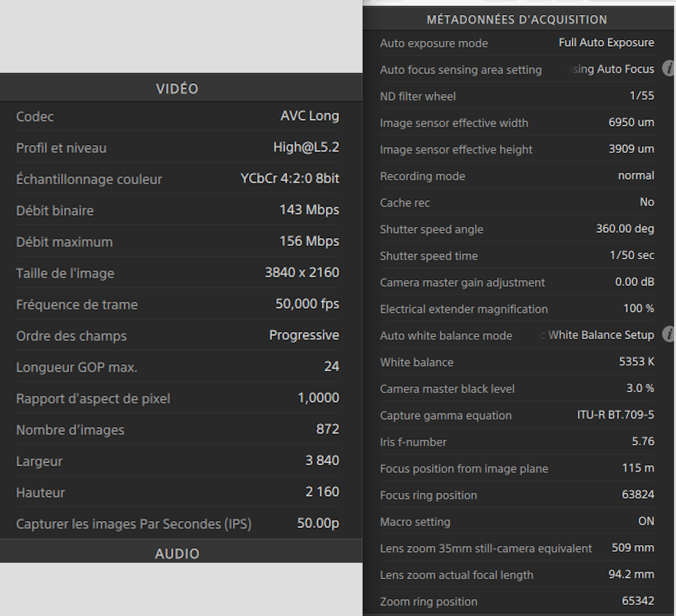The image size is (676, 616).
Task: Click the Fréquence de trame row
Action: [177, 304]
